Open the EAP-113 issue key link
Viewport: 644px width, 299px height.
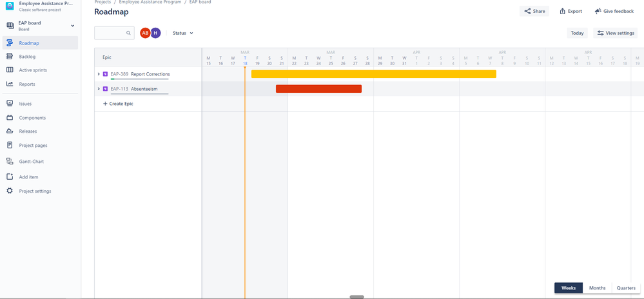[119, 89]
